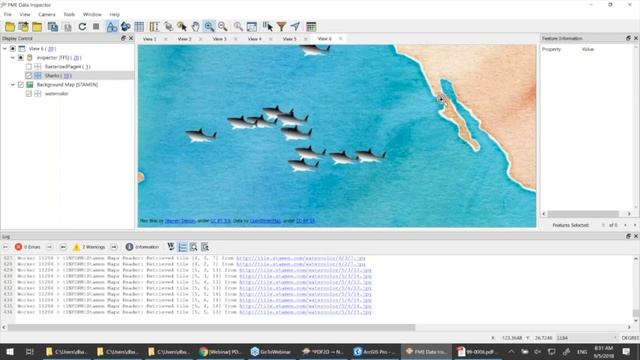
Task: Open the Filter Features funnel icon
Action: (281, 27)
